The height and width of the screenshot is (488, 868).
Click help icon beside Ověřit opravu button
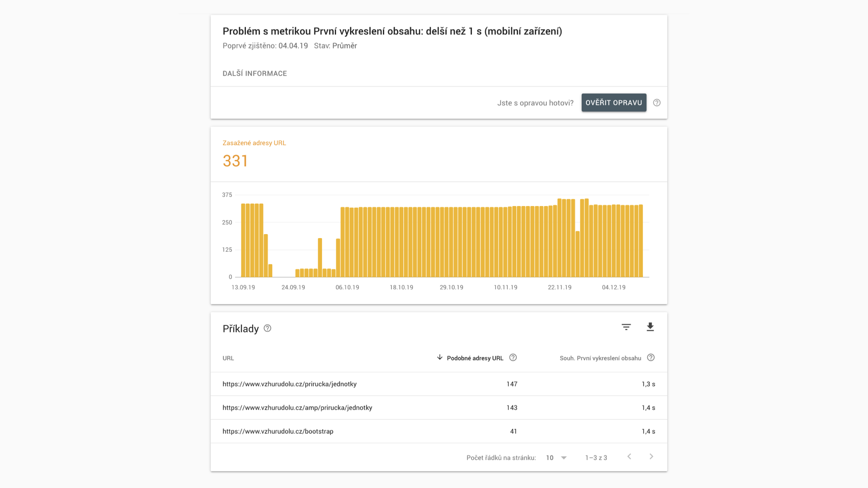tap(657, 103)
